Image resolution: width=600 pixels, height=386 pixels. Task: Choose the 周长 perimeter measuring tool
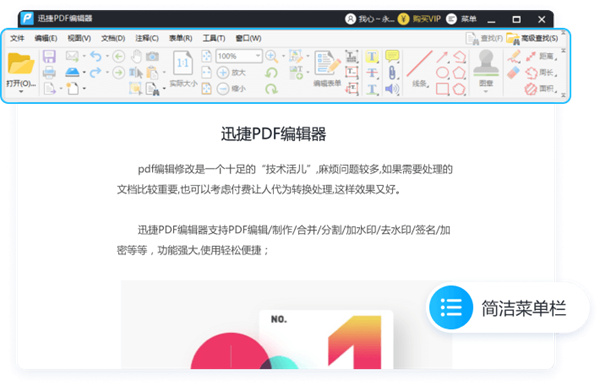tap(541, 72)
